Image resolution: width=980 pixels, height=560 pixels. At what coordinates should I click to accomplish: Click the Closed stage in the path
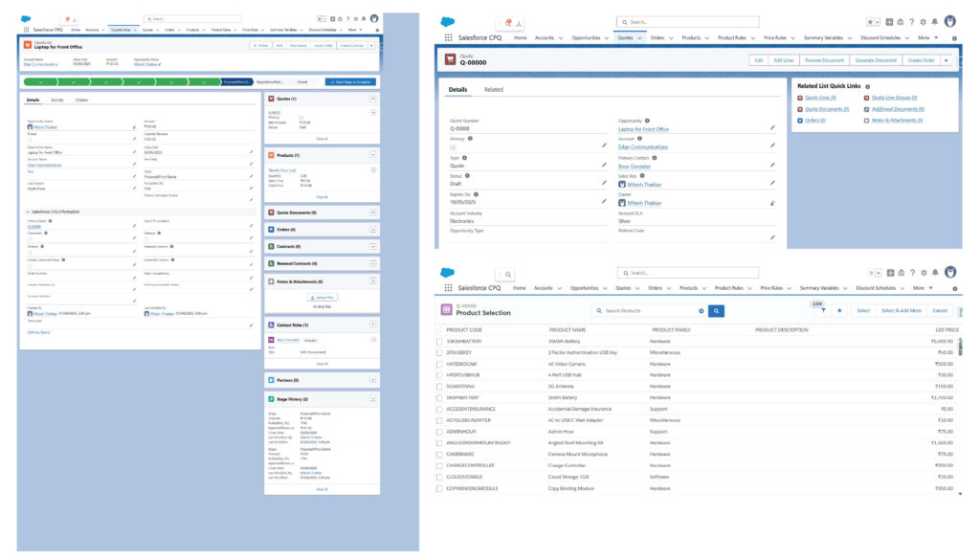tap(302, 82)
